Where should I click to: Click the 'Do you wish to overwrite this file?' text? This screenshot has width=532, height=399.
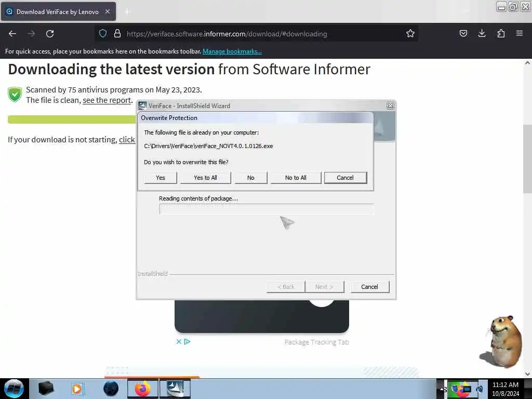point(186,162)
